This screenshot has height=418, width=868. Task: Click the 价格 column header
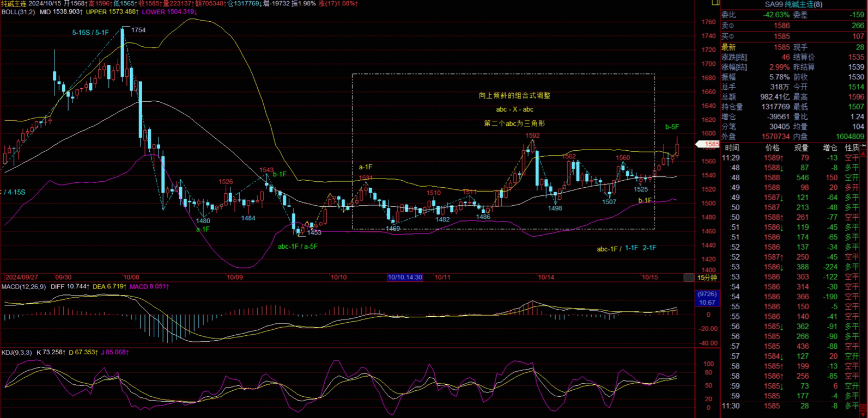coord(772,148)
